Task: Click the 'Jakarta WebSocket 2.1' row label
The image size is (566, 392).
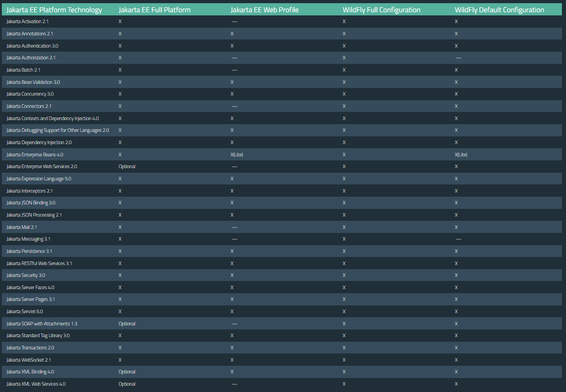Action: 29,360
